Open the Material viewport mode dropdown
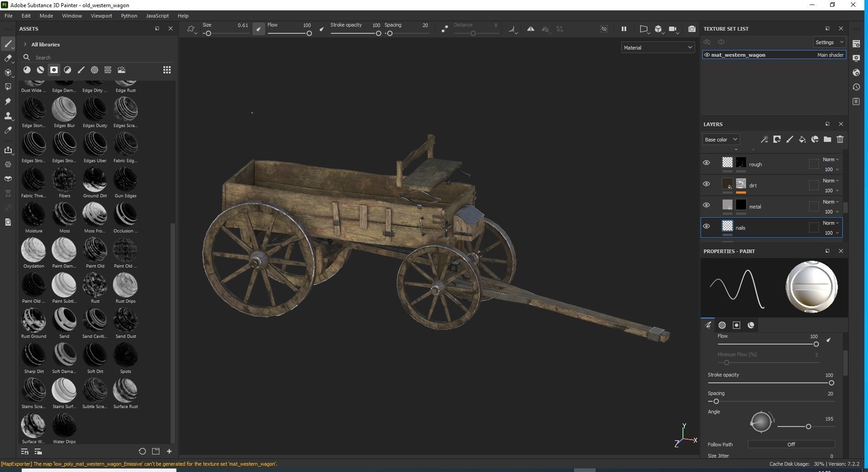 658,48
